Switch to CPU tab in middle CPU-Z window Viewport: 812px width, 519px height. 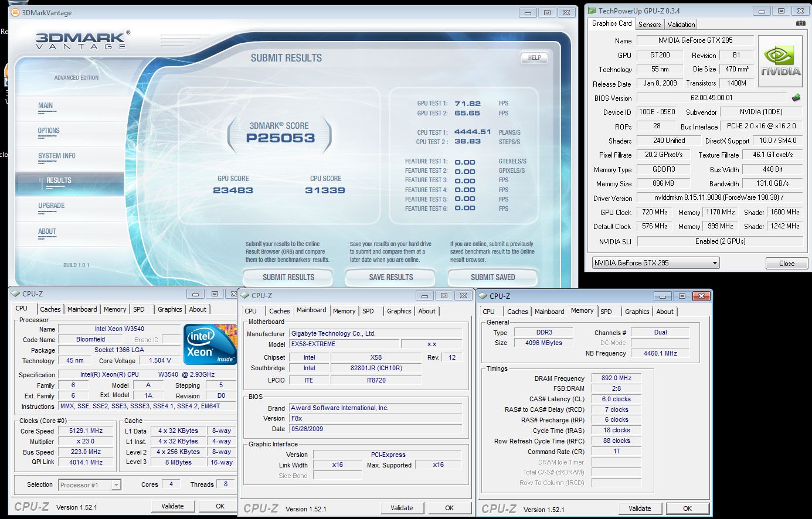251,311
